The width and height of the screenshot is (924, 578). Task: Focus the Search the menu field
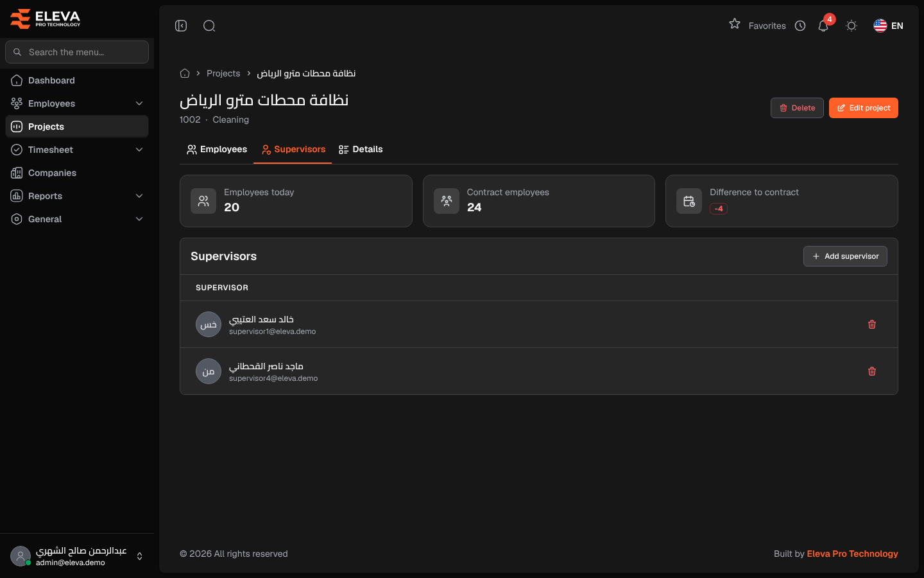77,52
